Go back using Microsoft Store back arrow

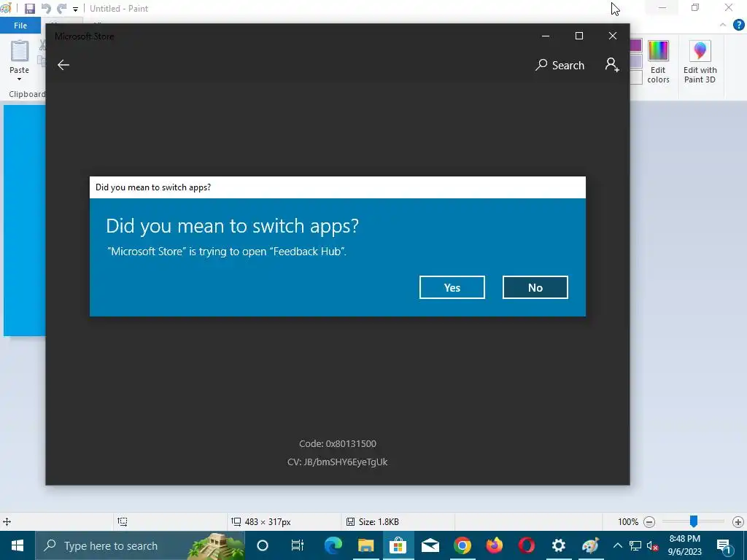63,65
